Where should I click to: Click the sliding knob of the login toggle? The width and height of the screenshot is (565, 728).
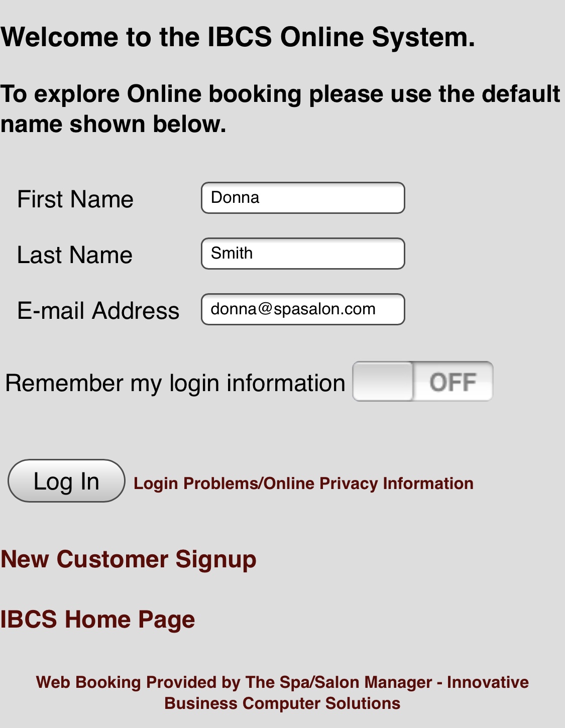point(383,382)
